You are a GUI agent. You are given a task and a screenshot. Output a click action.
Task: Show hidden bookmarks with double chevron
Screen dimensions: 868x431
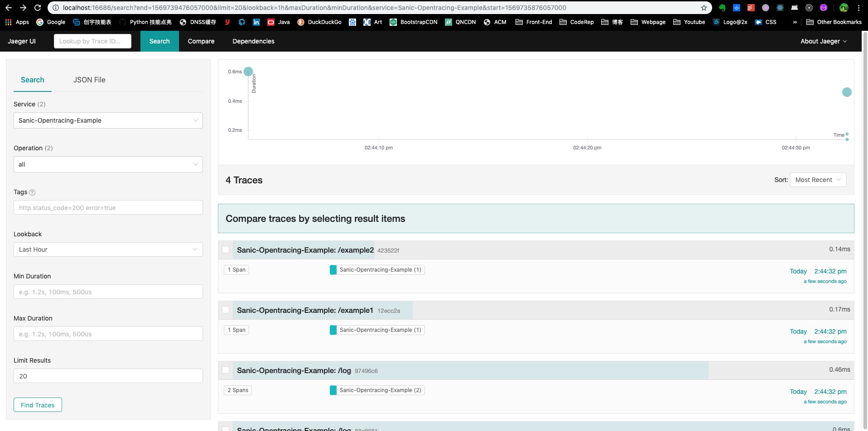(795, 22)
